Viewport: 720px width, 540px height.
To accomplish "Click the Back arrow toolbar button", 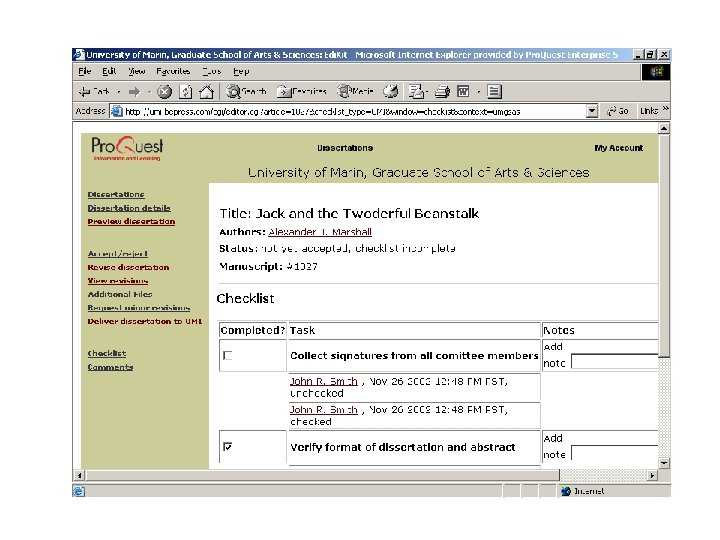I will (94, 92).
